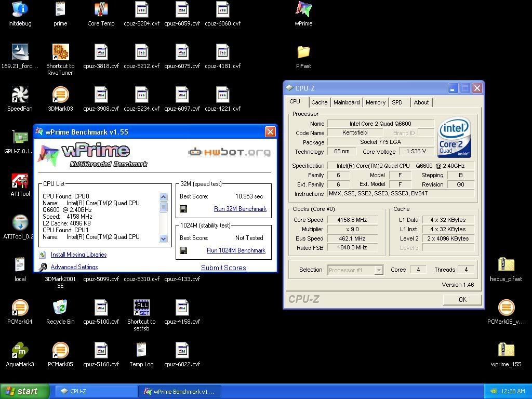This screenshot has width=532, height=399.
Task: Run 1024M Benchmark link in wPrime
Action: [x=236, y=250]
